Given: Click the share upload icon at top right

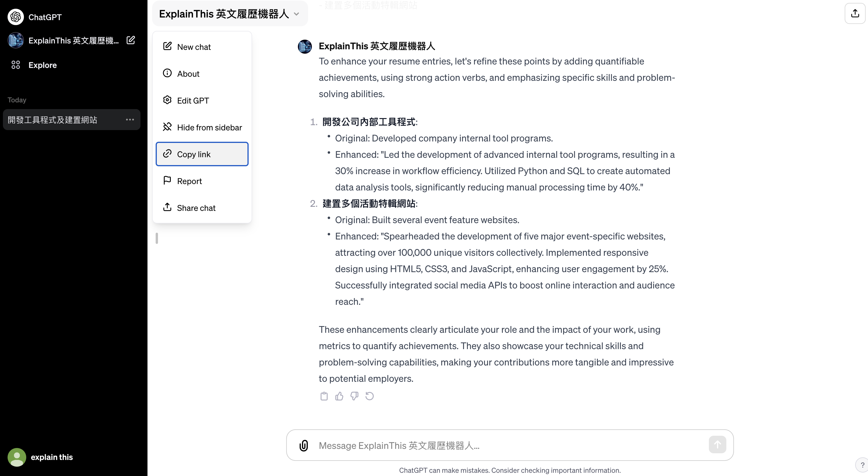Looking at the screenshot, I should [x=855, y=13].
